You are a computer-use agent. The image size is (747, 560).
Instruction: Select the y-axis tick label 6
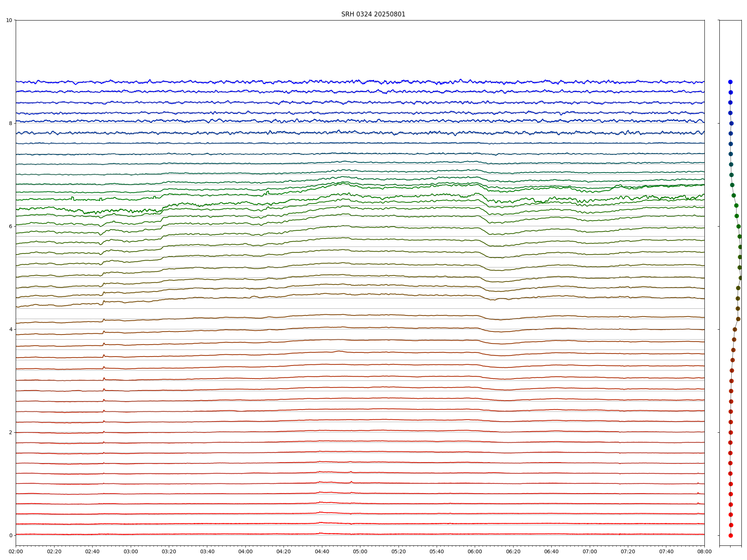click(x=11, y=226)
